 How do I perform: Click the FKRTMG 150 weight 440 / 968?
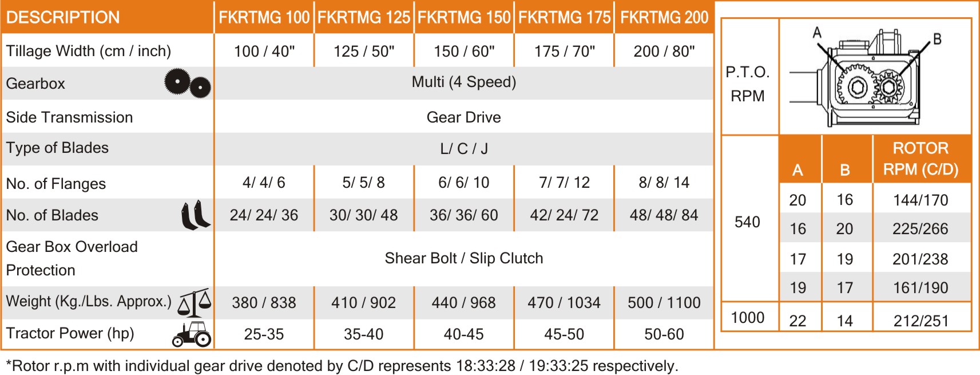pos(464,303)
